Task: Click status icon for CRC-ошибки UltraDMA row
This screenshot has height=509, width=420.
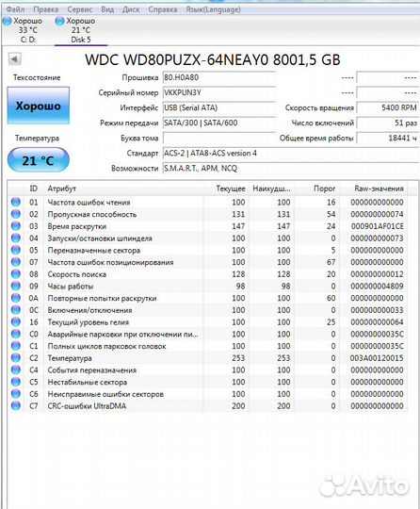Action: pos(16,405)
